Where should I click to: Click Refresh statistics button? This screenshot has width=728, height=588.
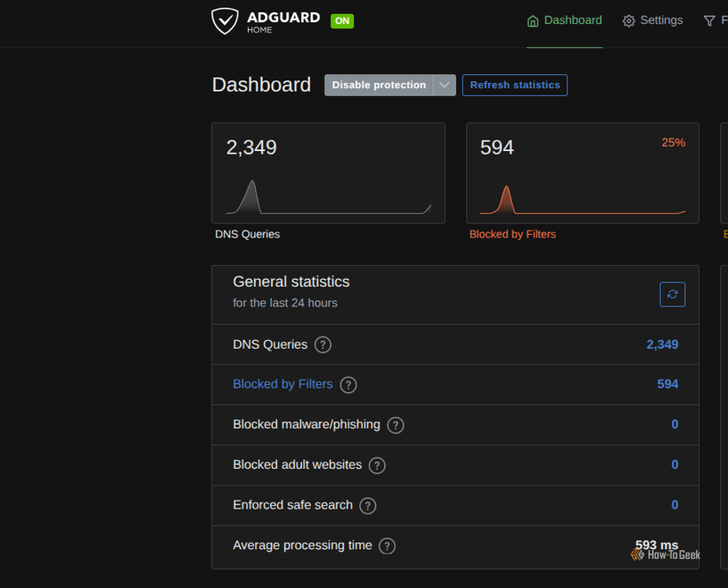[514, 85]
